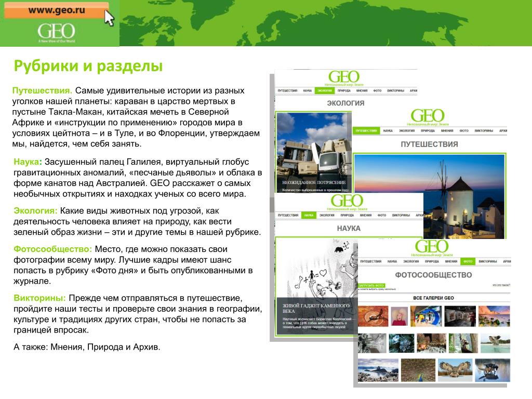This screenshot has width=532, height=399.
Task: Open the Путешествия tab on the Наука page
Action: [x=288, y=215]
